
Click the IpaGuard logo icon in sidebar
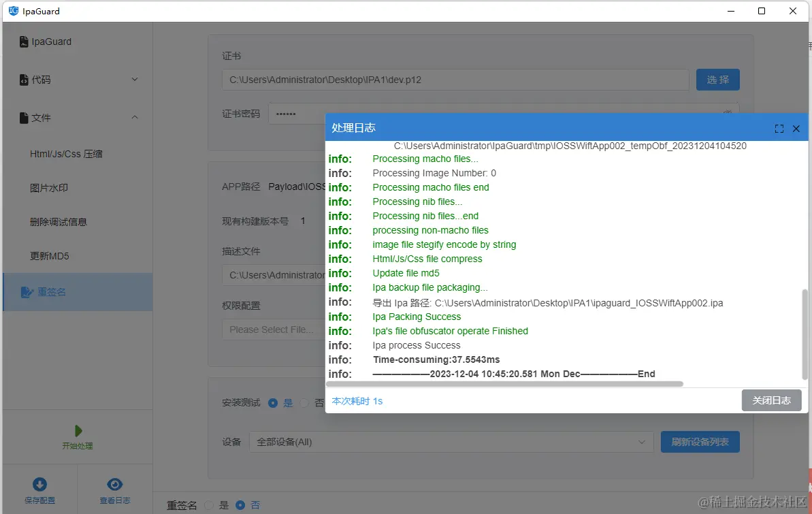(24, 42)
